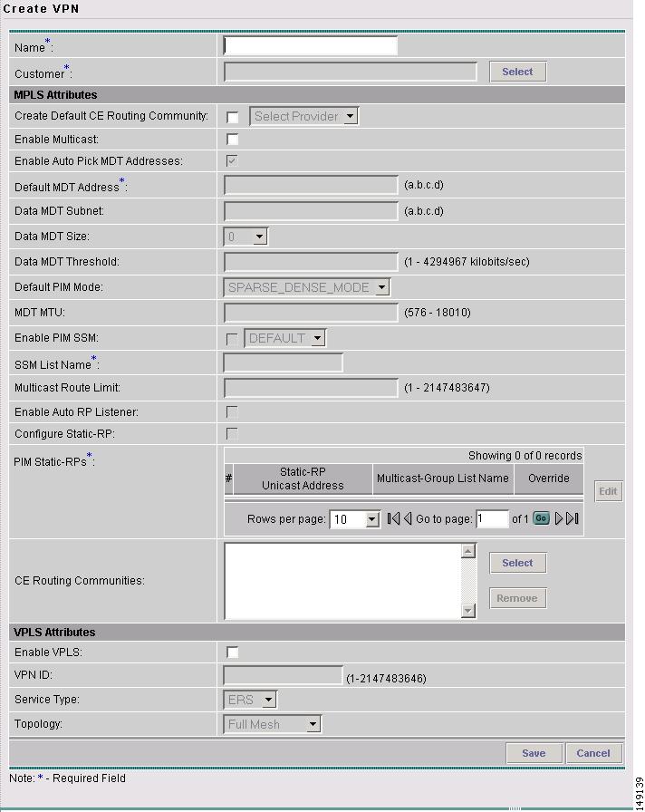Go to the next page of records
645x812 pixels.
[x=559, y=518]
